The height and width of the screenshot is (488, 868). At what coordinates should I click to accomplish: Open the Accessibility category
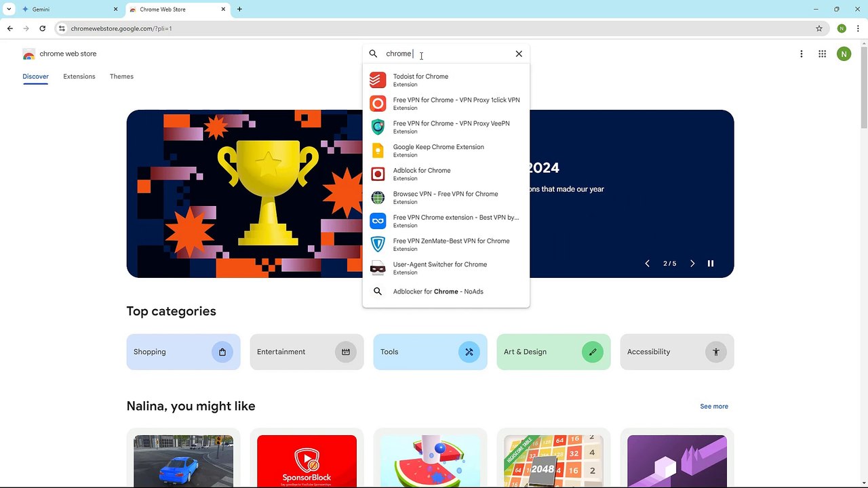coord(677,352)
